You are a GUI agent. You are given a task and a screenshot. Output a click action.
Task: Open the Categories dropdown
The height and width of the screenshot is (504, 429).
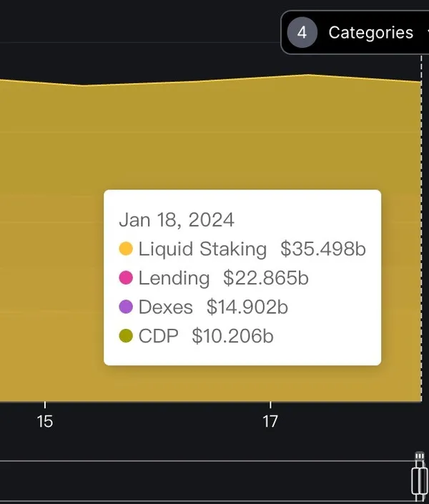point(370,33)
